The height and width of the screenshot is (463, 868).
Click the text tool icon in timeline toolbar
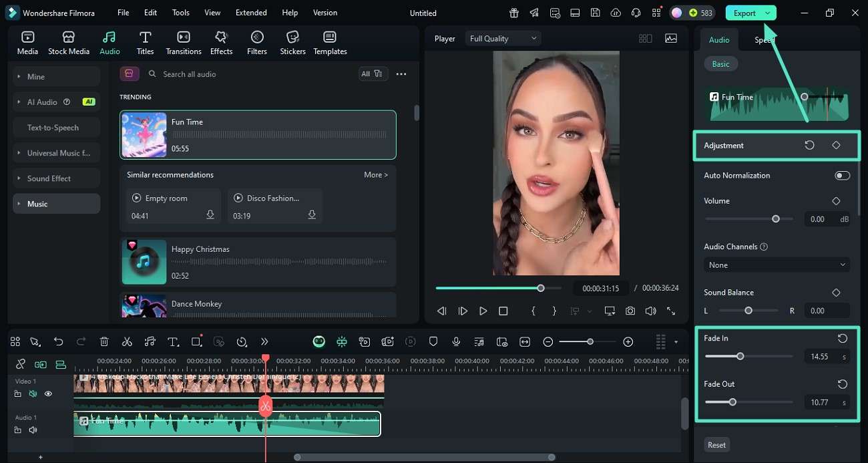pyautogui.click(x=172, y=341)
